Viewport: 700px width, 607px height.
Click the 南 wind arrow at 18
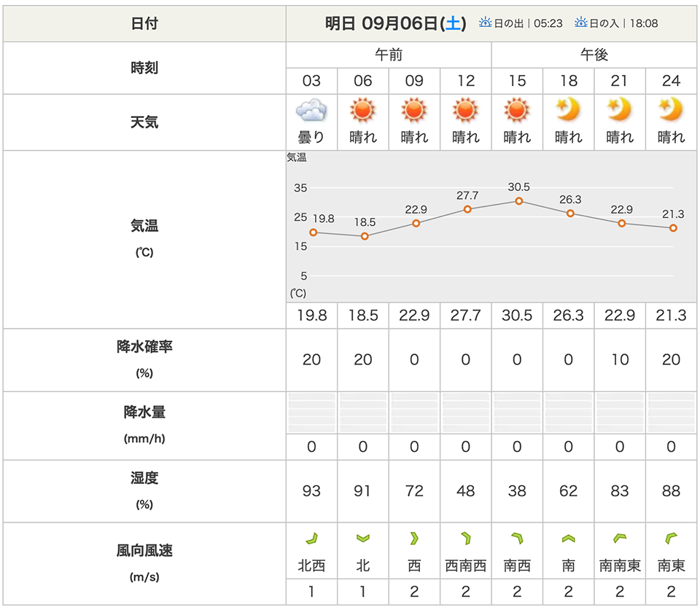[x=568, y=539]
